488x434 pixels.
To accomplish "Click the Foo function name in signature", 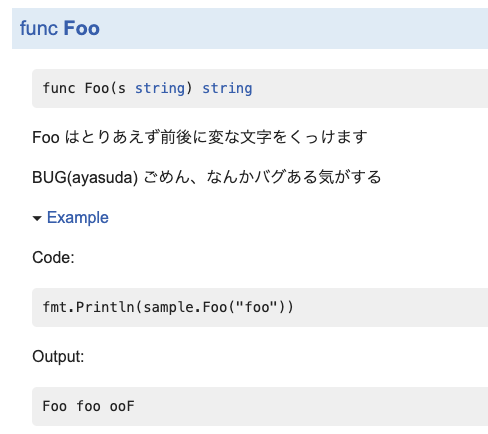I will point(97,88).
